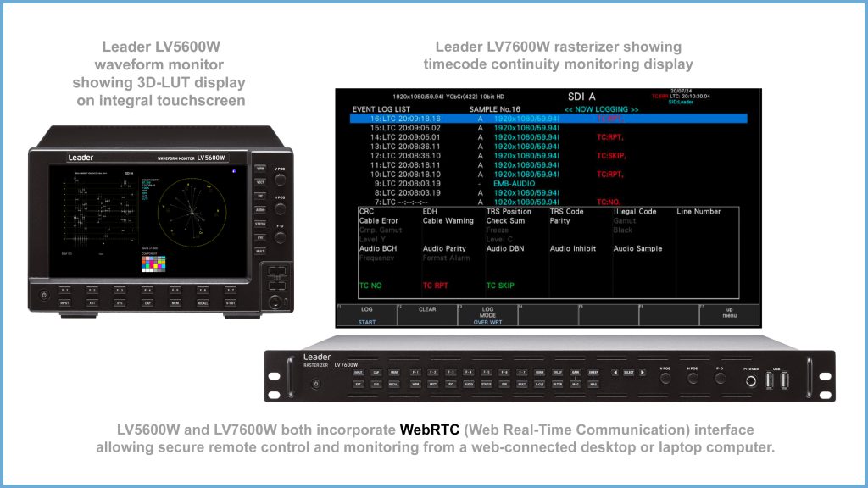Select the AUDIO mode button on LV5600W
The image size is (868, 488).
(260, 210)
